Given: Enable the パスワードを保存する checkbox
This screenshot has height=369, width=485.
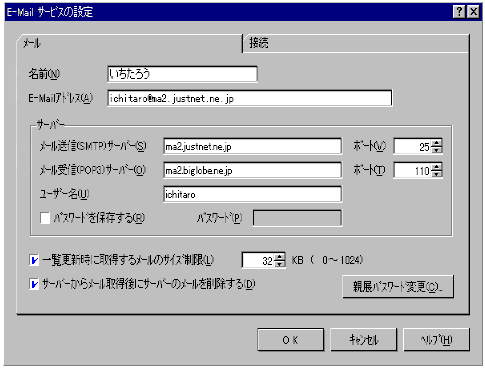Looking at the screenshot, I should pos(45,218).
